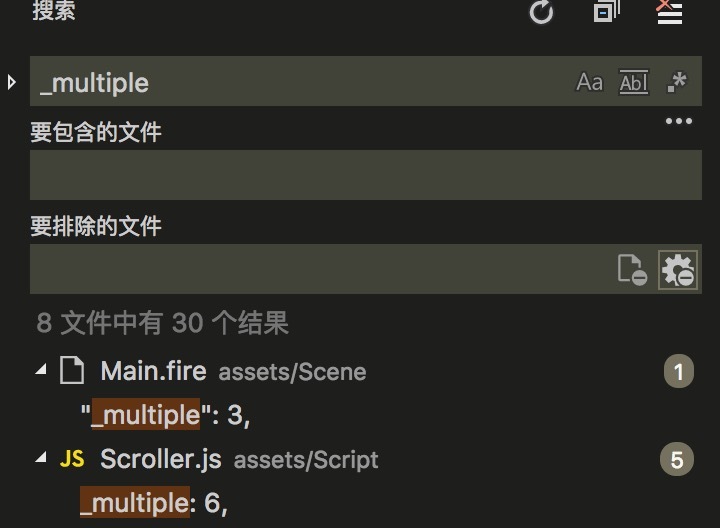Select the Scroller.js file entry
The image size is (720, 528).
[x=160, y=459]
